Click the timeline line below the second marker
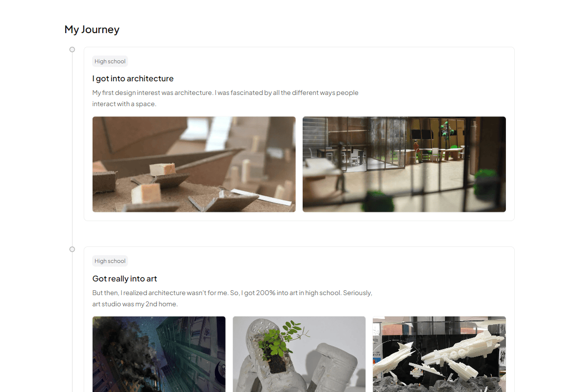 coord(72,322)
